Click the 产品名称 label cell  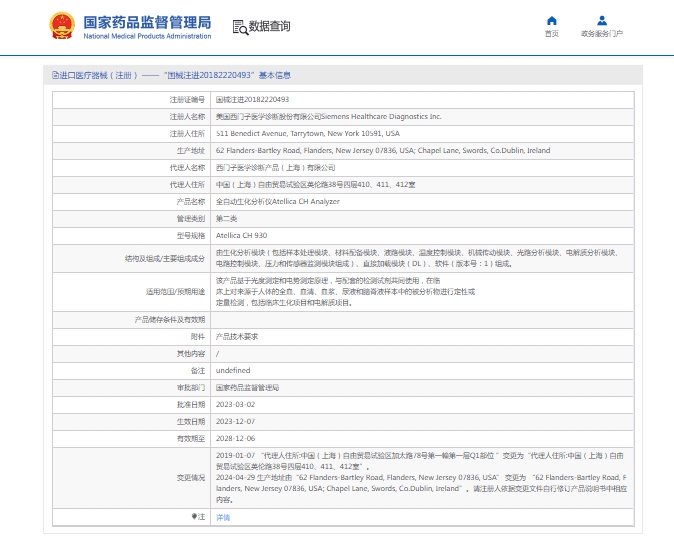click(x=132, y=202)
